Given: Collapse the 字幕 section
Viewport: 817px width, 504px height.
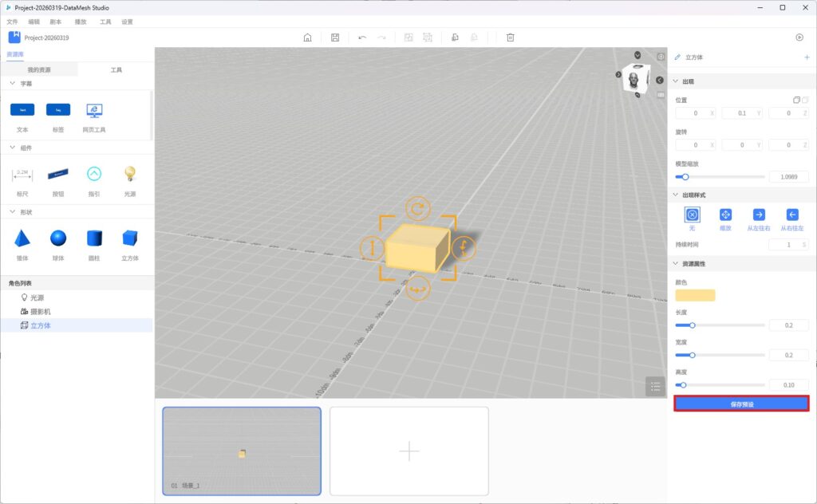Looking at the screenshot, I should pos(12,84).
